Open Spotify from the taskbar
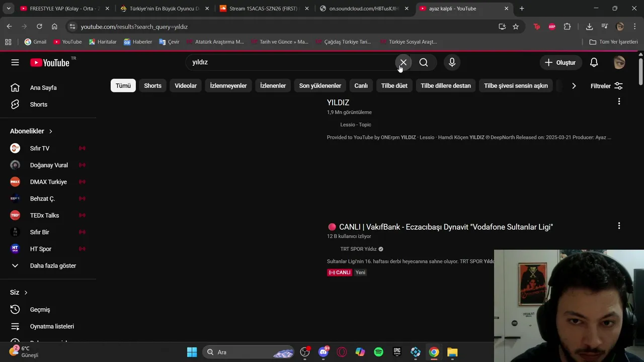The image size is (644, 362). [x=378, y=352]
